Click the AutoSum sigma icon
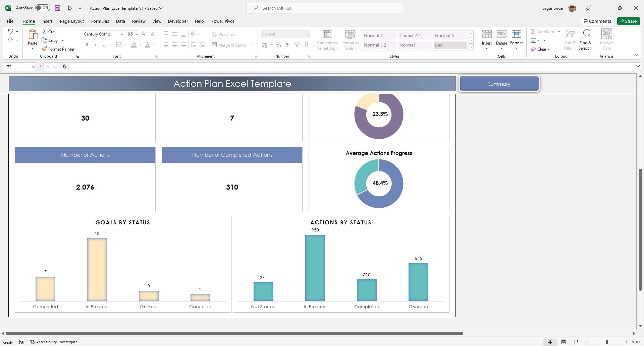Image resolution: width=644 pixels, height=346 pixels. (x=533, y=31)
